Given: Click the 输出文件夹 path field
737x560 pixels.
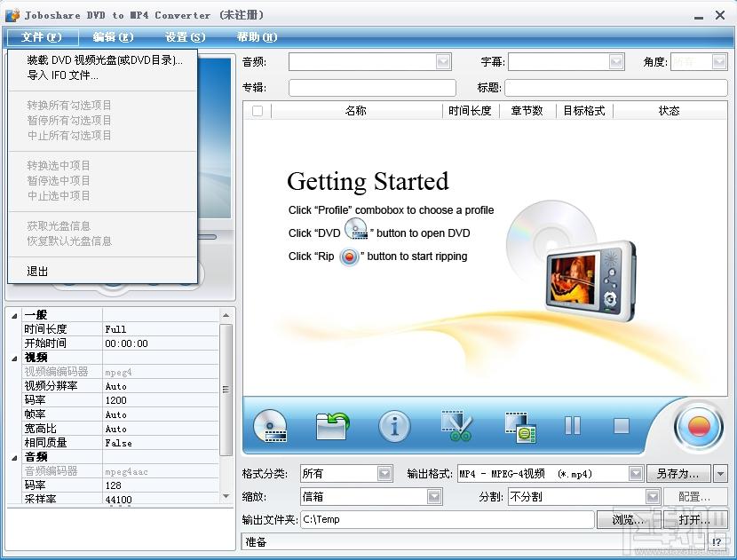Looking at the screenshot, I should click(x=448, y=519).
